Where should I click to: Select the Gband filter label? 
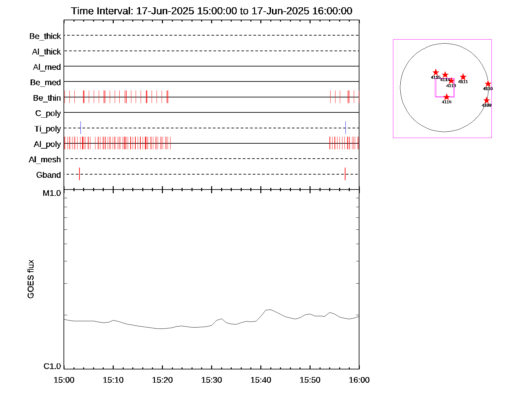click(x=49, y=175)
